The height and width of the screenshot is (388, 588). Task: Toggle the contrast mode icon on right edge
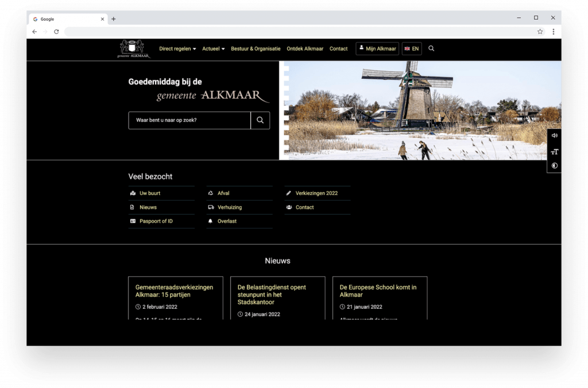[x=554, y=166]
